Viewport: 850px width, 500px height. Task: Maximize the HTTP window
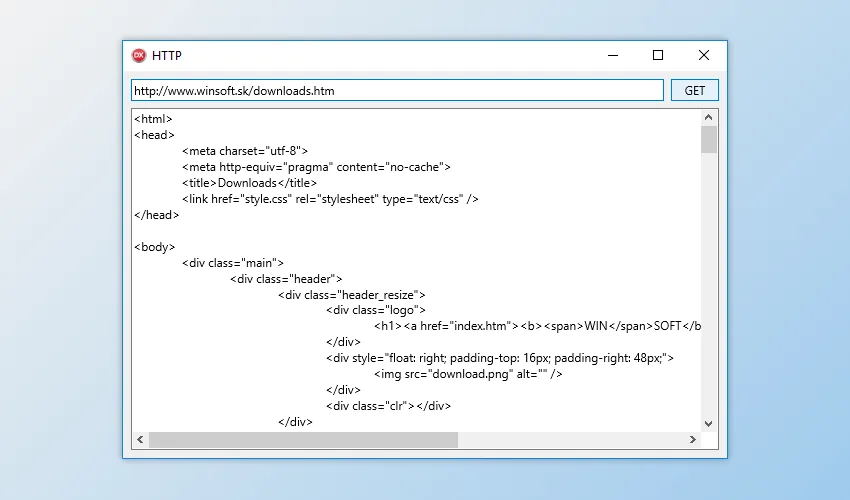[658, 55]
